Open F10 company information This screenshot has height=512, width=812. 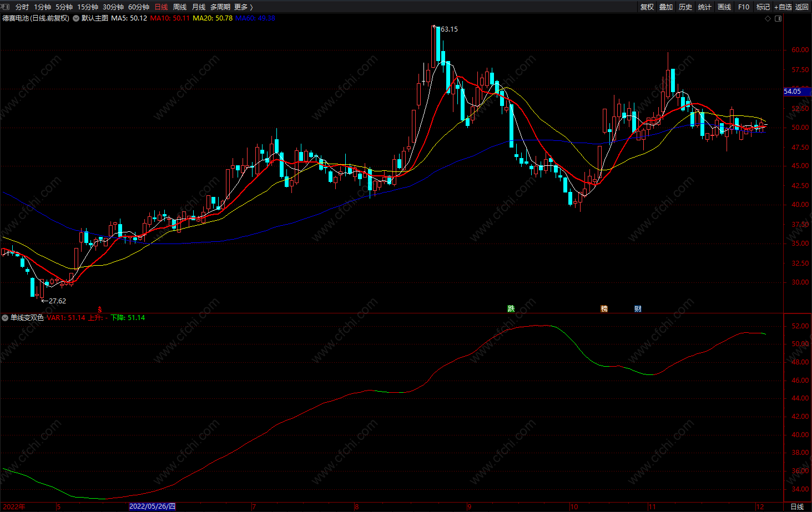tap(744, 7)
